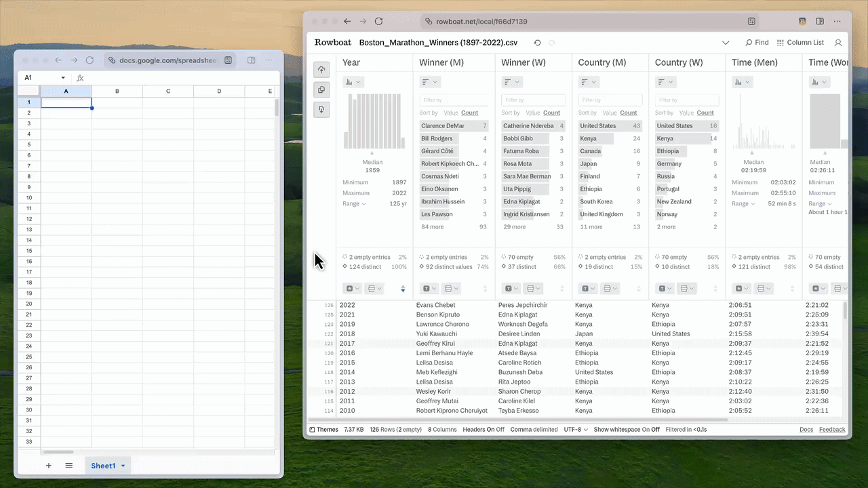This screenshot has width=868, height=488.
Task: Go back in the Google Sheets window
Action: pyautogui.click(x=58, y=60)
